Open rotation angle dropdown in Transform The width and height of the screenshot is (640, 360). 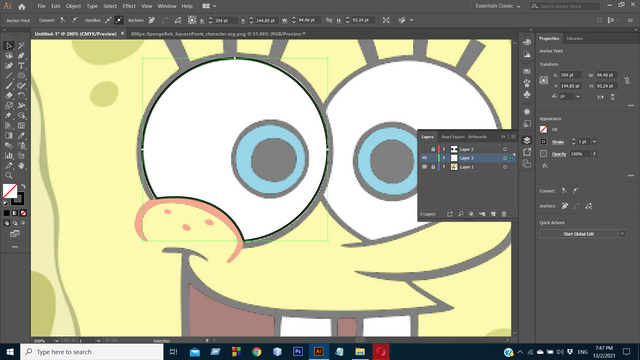tap(578, 97)
